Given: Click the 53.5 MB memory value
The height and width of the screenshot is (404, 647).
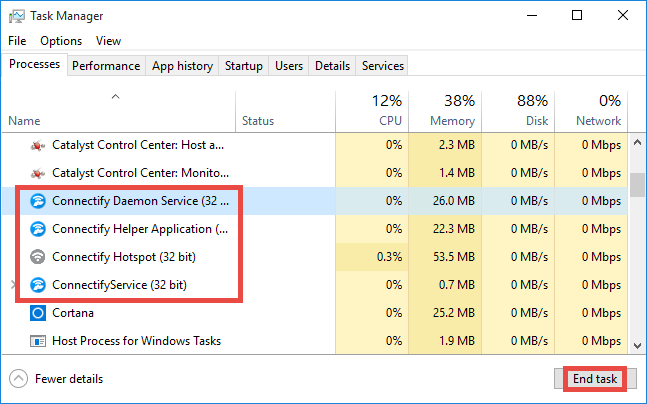Looking at the screenshot, I should (x=454, y=257).
